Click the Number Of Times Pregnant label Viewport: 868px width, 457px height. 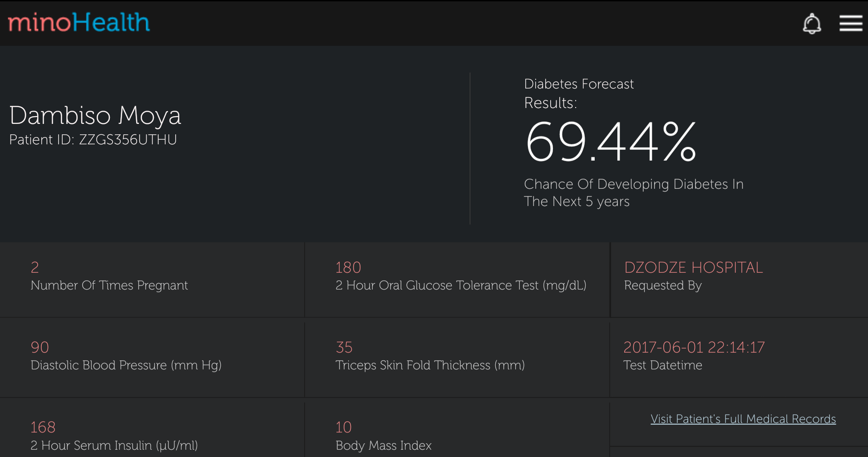109,285
